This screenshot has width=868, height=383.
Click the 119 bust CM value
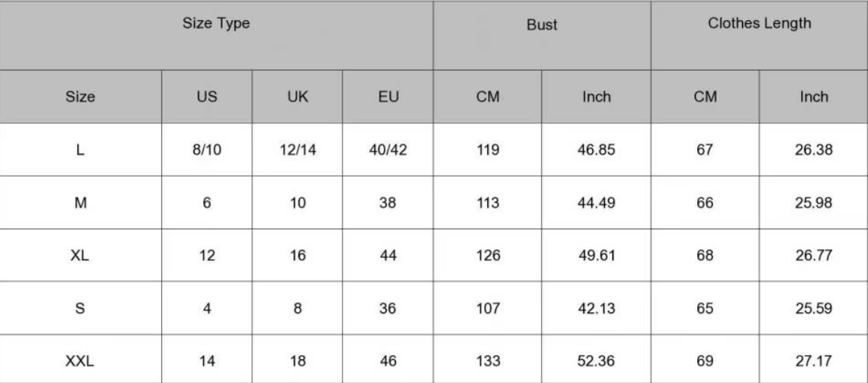(x=487, y=150)
